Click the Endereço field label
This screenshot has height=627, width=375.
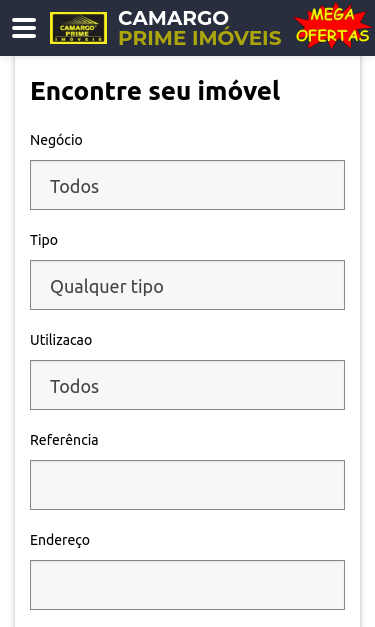click(60, 540)
